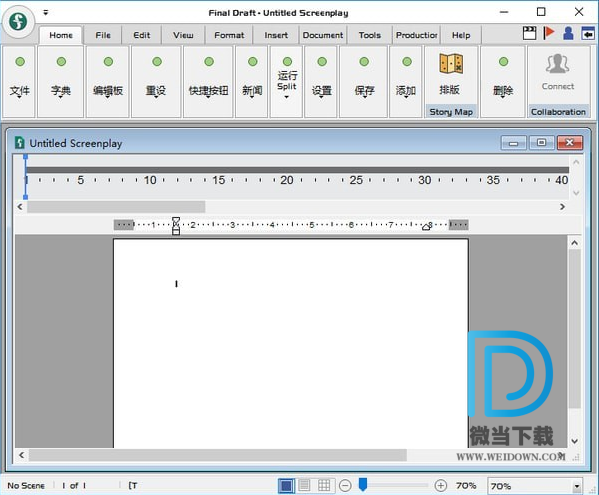Click the 设置 ribbon button

pyautogui.click(x=321, y=82)
